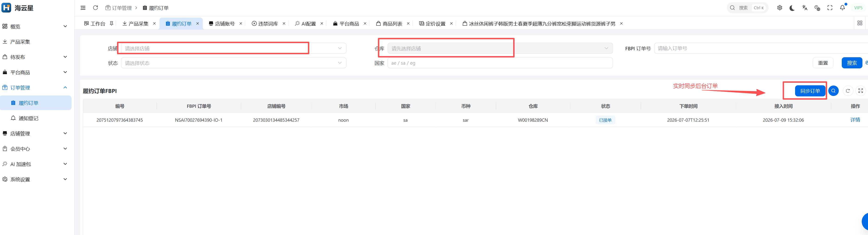Close the 平台商品 tab
This screenshot has height=235, width=868.
click(x=365, y=24)
